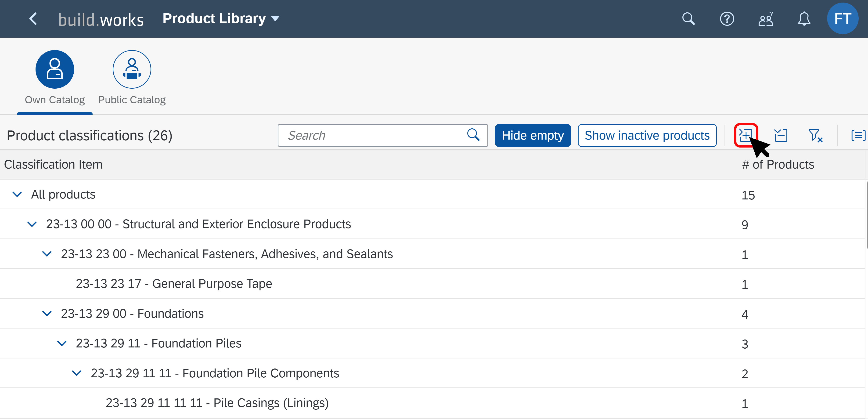The image size is (868, 419).
Task: Collapse 23-13 29 11 Foundation Piles node
Action: click(x=62, y=343)
